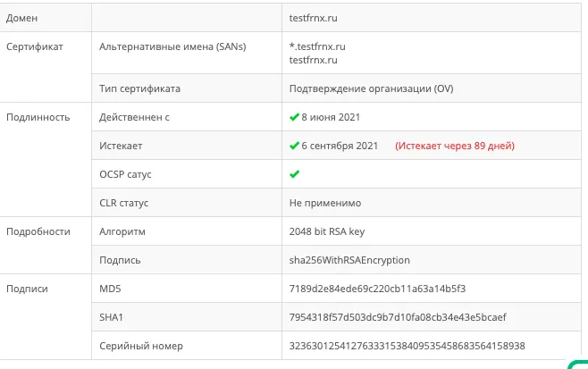The height and width of the screenshot is (369, 588).
Task: Click the red expiry warning 'Истекает через 89 дней'
Action: [x=455, y=146]
